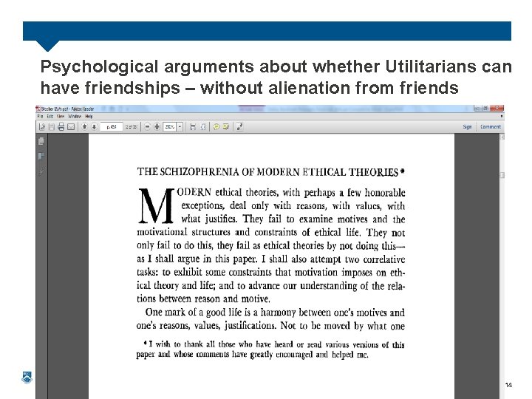The height and width of the screenshot is (399, 532).
Task: Open the Edit menu
Action: (x=50, y=117)
